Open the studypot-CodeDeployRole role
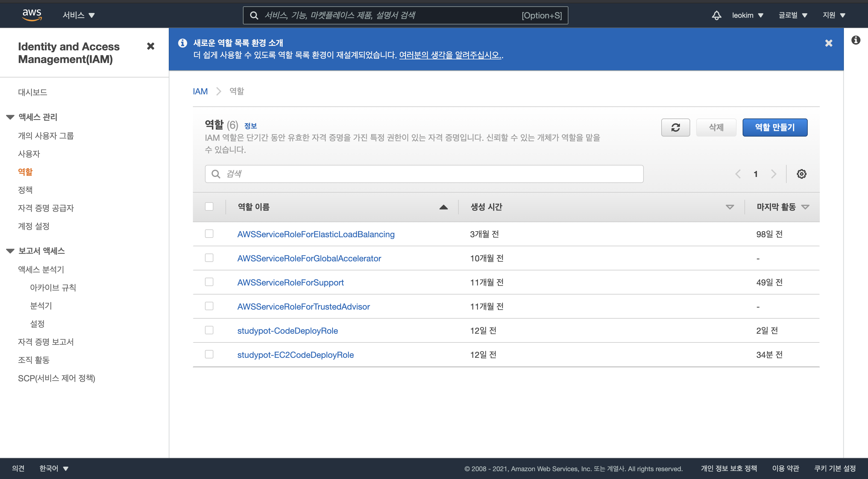This screenshot has width=868, height=479. (288, 331)
